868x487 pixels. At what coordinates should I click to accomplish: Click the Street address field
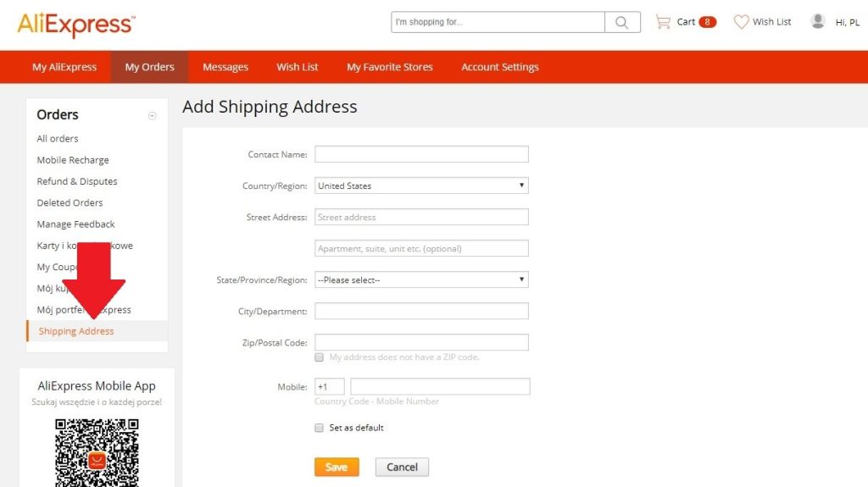421,217
